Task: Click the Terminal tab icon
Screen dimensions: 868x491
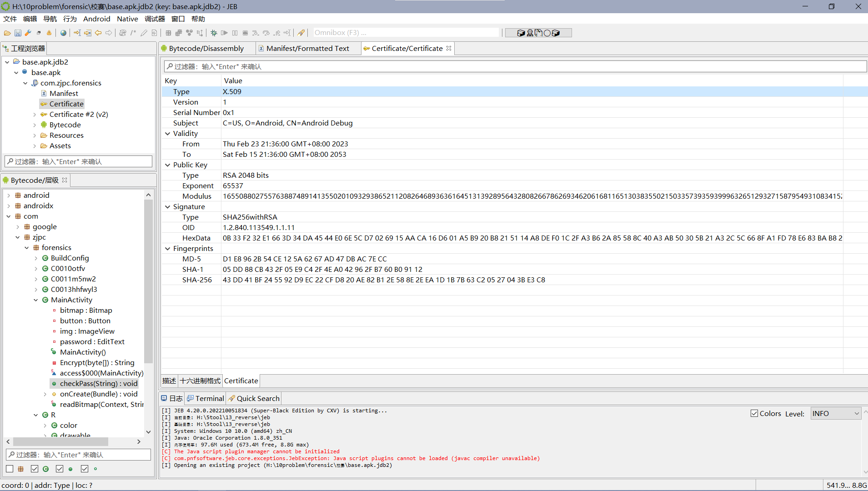Action: [191, 398]
